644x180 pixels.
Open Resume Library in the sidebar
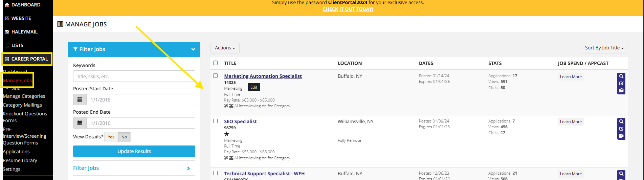pos(20,160)
